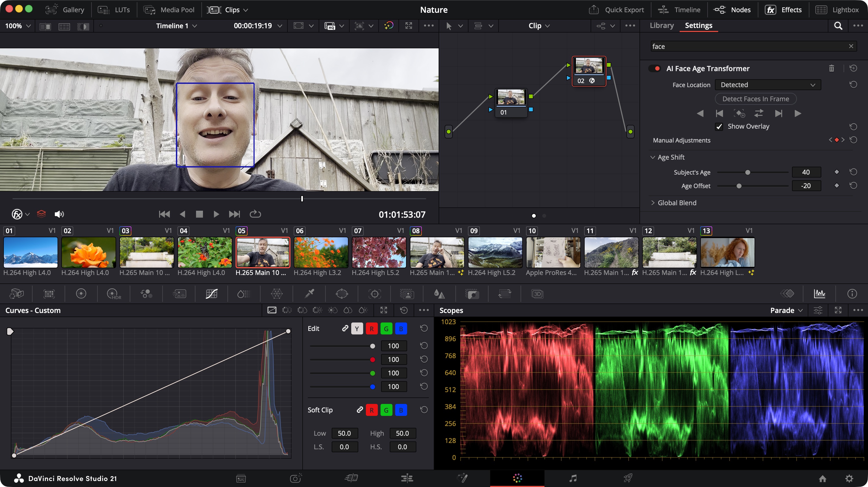Screen dimensions: 868x487
Task: Stop playback
Action: coord(199,214)
